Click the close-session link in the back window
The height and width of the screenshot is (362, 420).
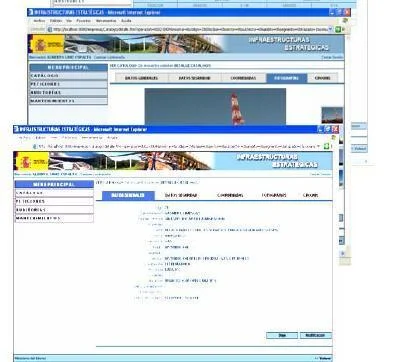coord(332,57)
